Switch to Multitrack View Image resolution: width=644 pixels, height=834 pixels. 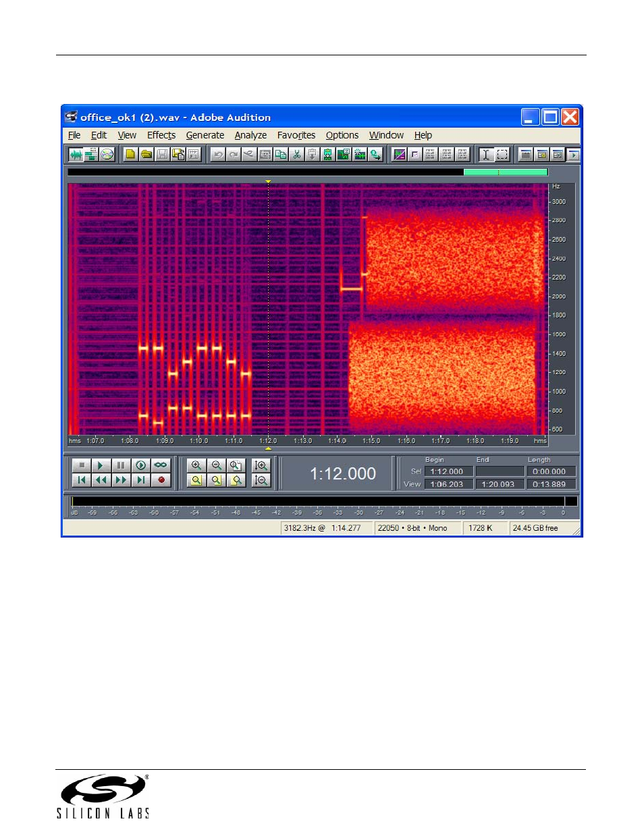coord(90,154)
